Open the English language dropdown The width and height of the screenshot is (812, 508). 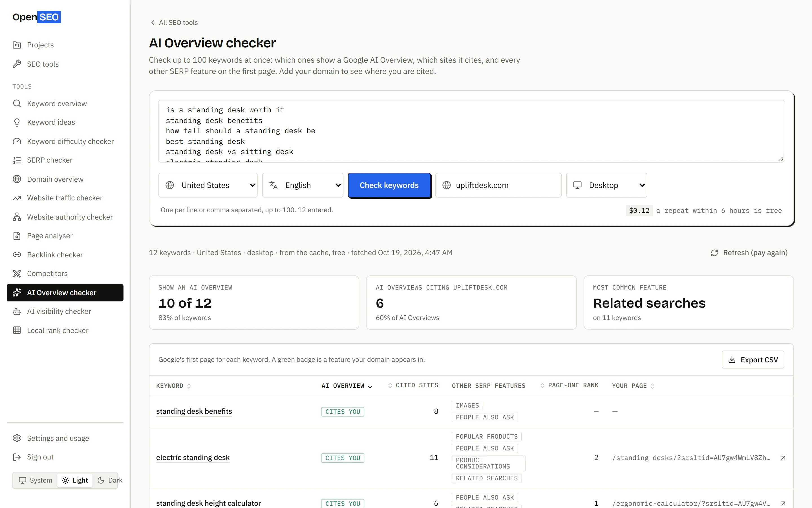click(x=303, y=185)
